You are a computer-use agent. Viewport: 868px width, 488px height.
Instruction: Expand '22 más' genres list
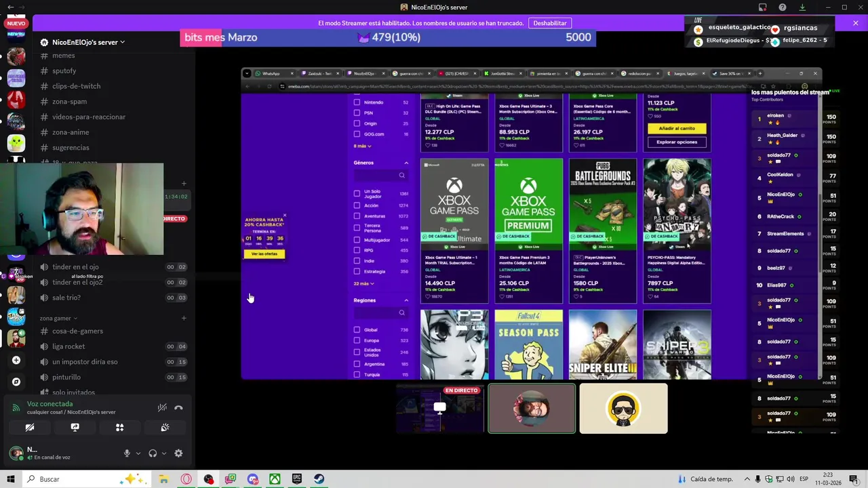tap(363, 283)
